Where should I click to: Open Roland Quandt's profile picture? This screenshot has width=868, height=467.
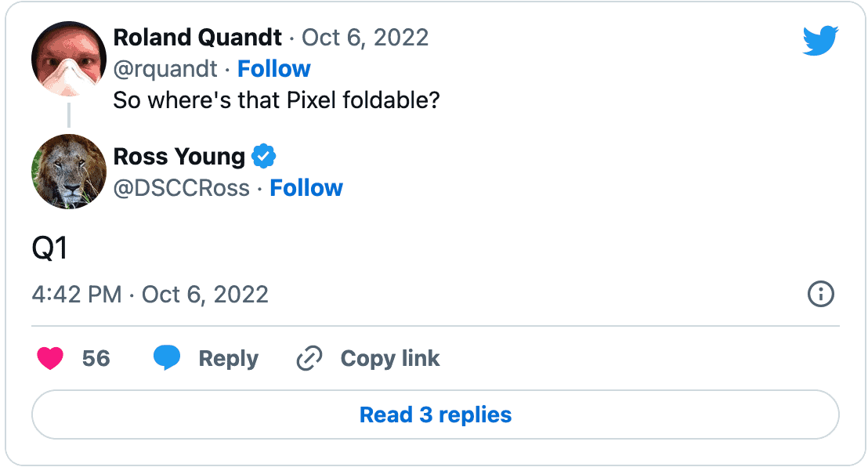[x=69, y=59]
